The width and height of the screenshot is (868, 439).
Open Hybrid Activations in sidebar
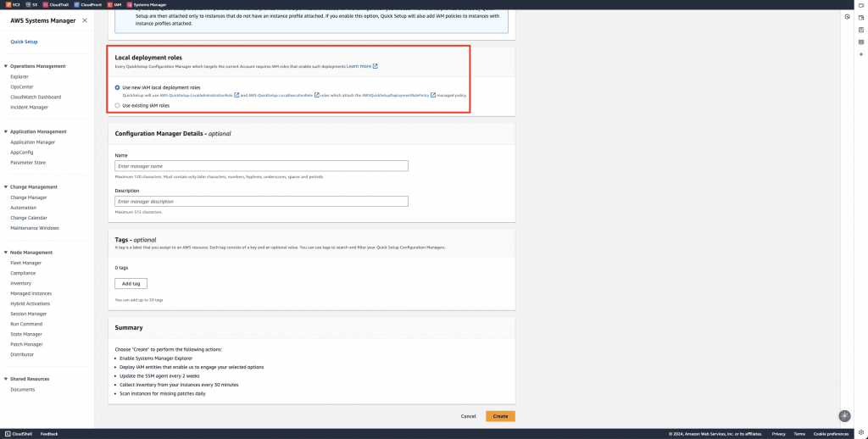coord(30,304)
